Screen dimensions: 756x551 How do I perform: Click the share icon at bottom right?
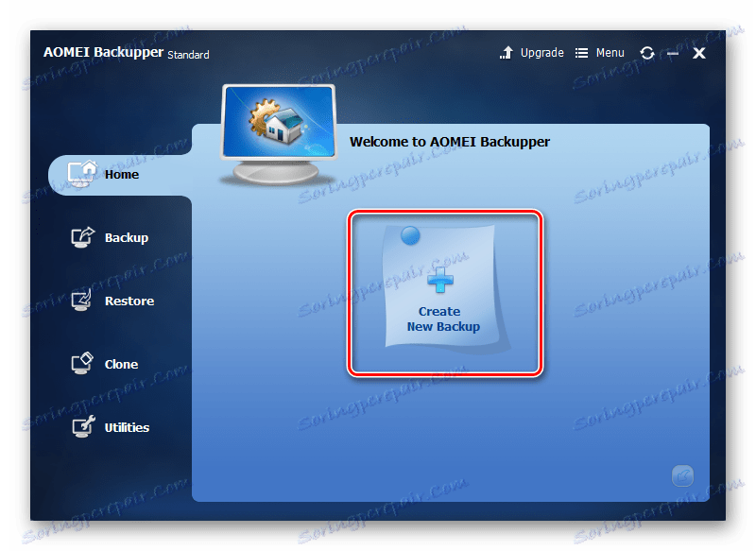tap(682, 476)
